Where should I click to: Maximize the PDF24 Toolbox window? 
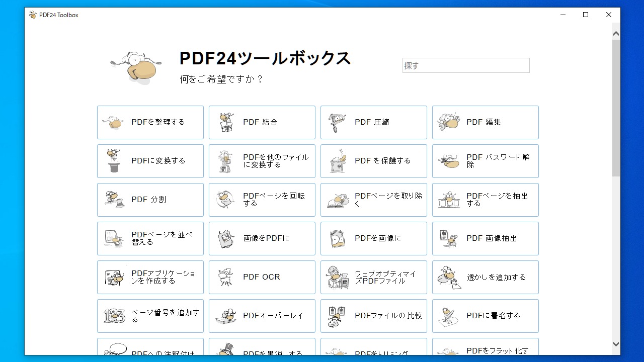(586, 15)
